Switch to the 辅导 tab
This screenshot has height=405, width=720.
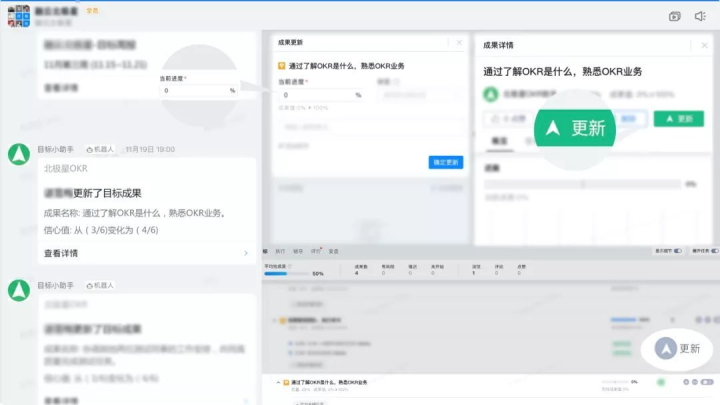298,251
